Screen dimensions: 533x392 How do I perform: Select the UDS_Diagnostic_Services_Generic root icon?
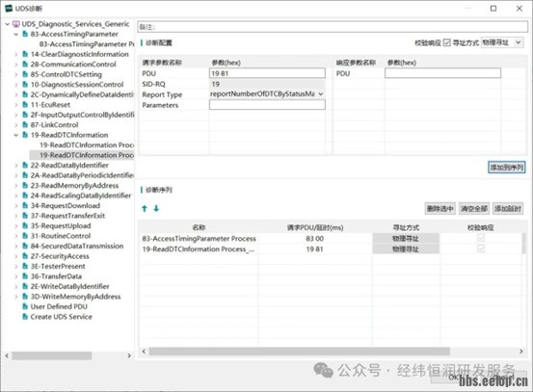tap(16, 24)
